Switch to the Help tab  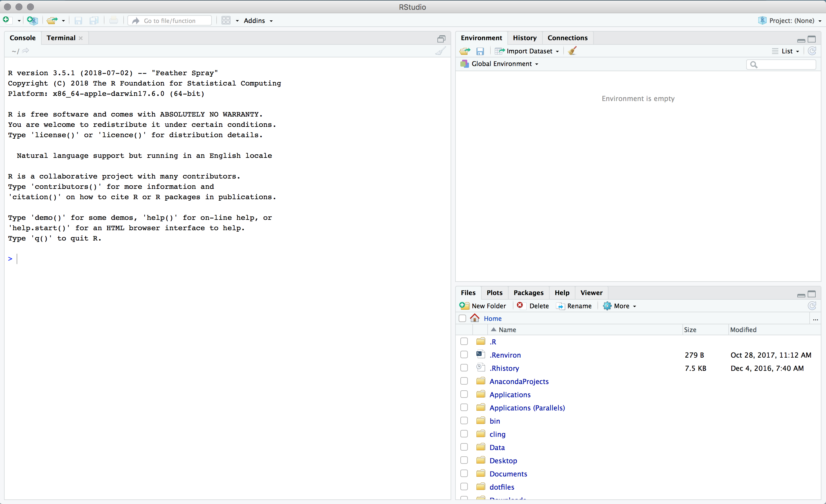[x=562, y=293]
